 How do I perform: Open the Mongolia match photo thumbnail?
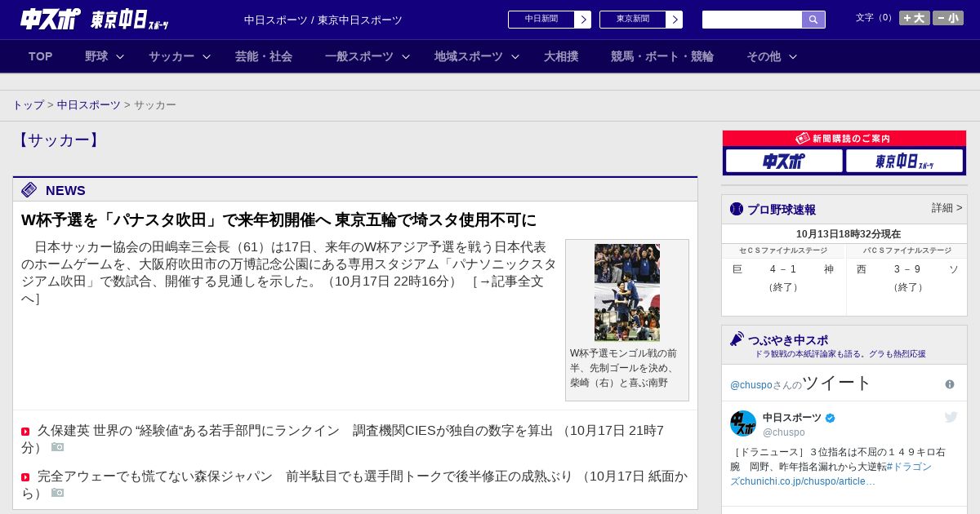coord(627,292)
